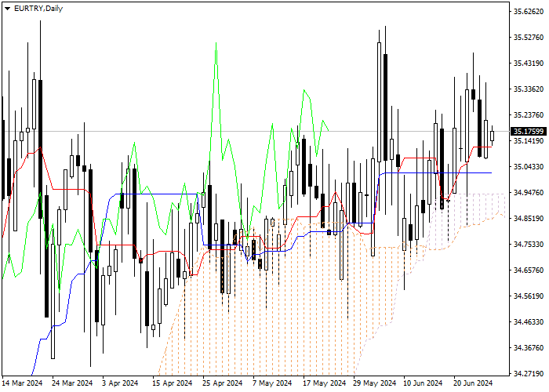Viewport: 549px width, 392px height.
Task: Click the green Chikou line's highest peak
Action: click(x=216, y=44)
